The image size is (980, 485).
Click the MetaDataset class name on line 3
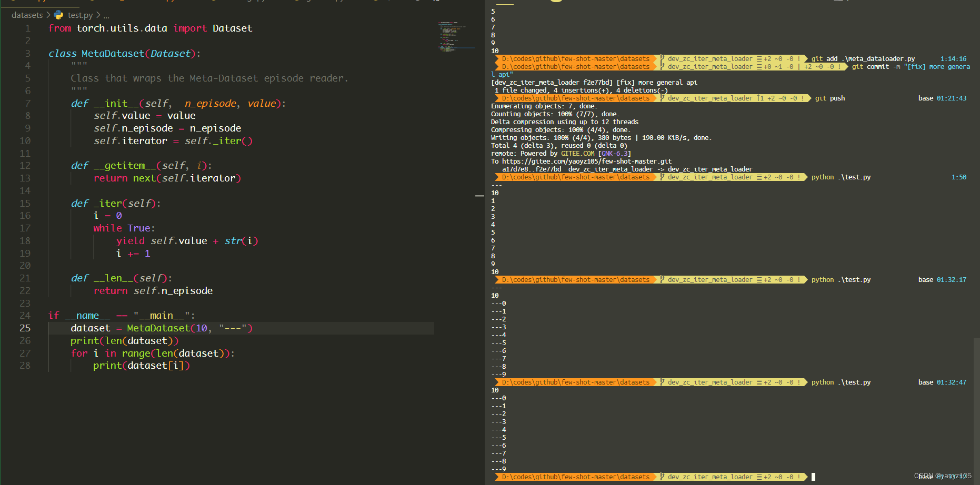coord(113,54)
